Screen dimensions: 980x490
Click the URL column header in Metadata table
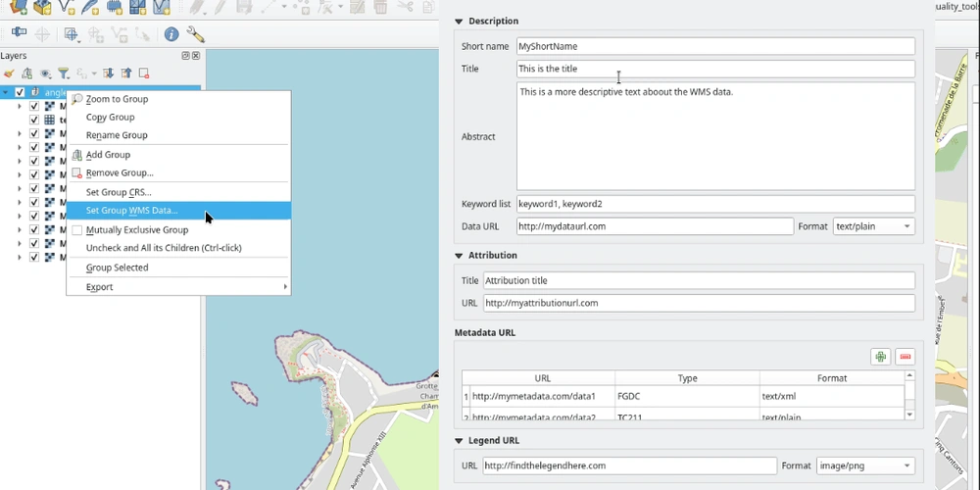pyautogui.click(x=543, y=378)
